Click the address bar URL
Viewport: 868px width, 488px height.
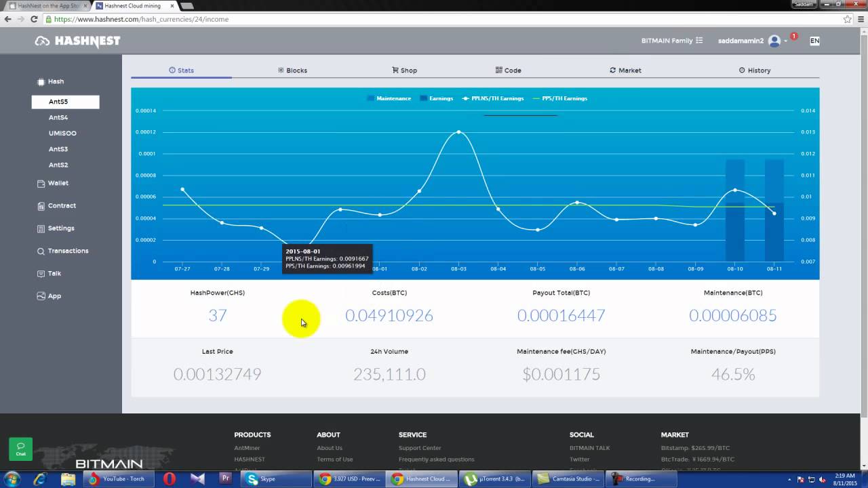tap(141, 19)
